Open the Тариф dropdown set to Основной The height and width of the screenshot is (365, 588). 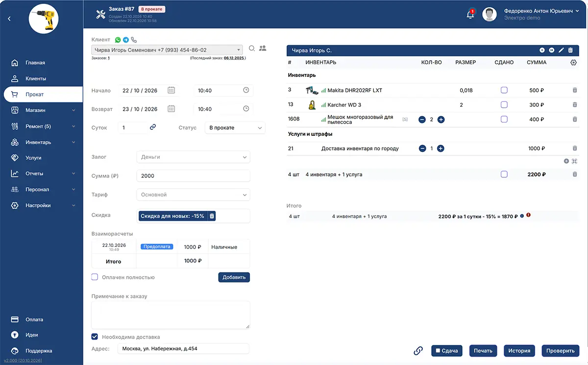click(x=193, y=195)
